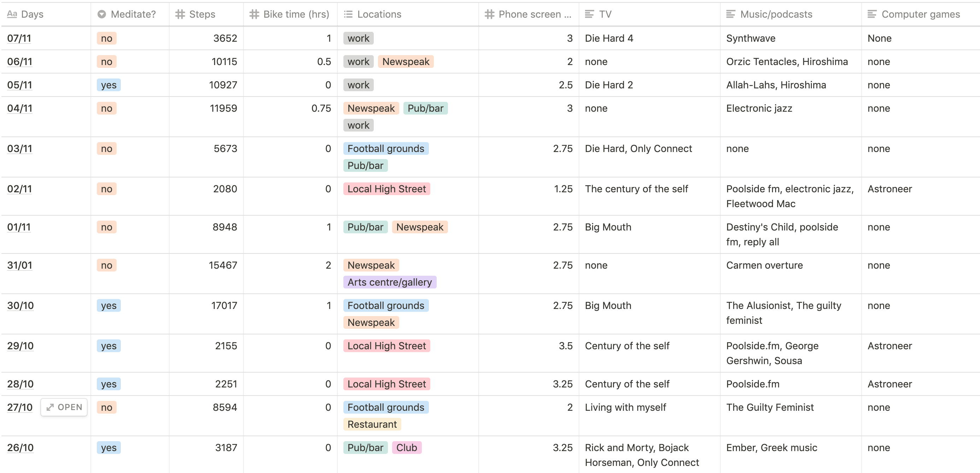980x473 pixels.
Task: Click the TV text-type icon
Action: point(589,14)
